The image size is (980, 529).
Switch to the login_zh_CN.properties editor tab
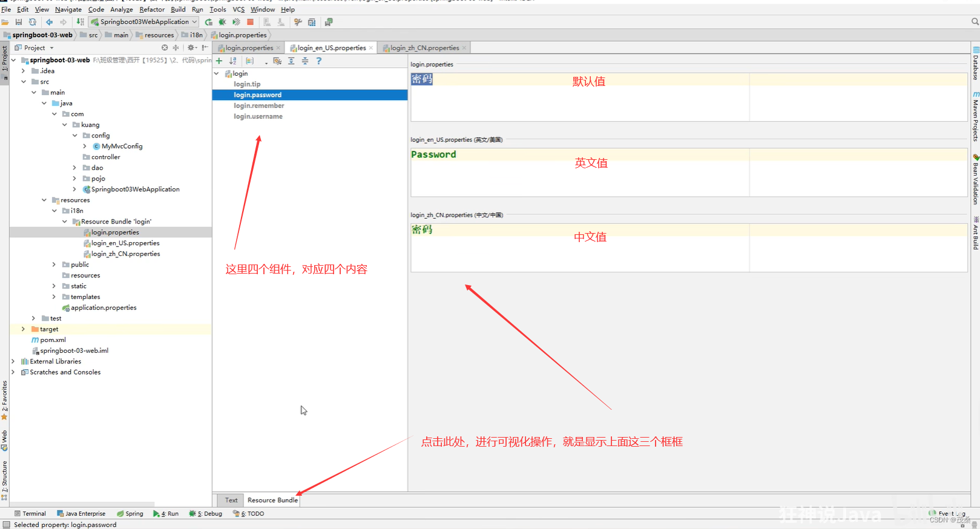pos(424,48)
